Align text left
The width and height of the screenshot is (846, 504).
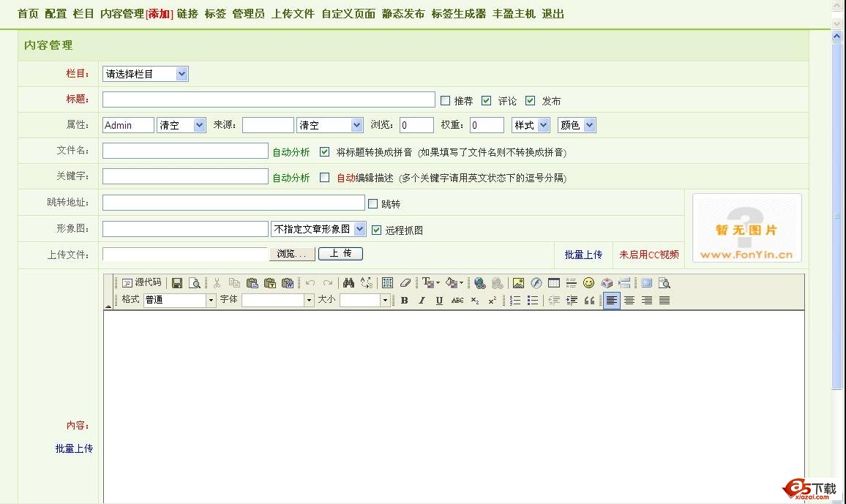pyautogui.click(x=611, y=300)
